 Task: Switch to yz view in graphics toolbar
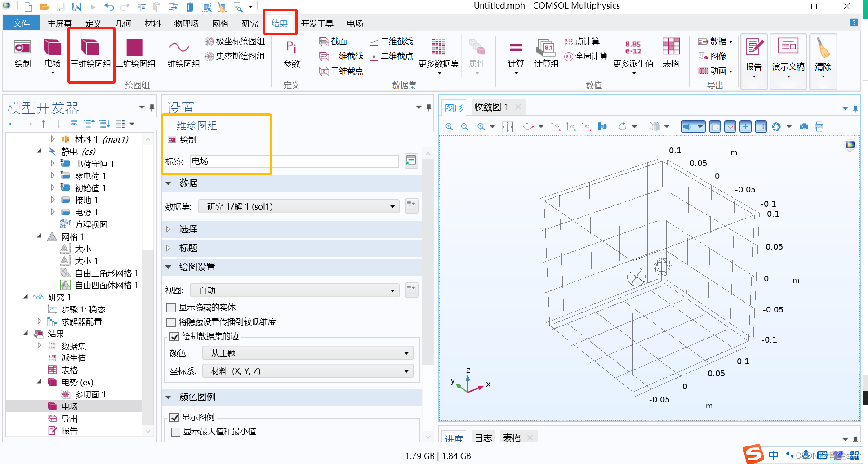(x=571, y=127)
